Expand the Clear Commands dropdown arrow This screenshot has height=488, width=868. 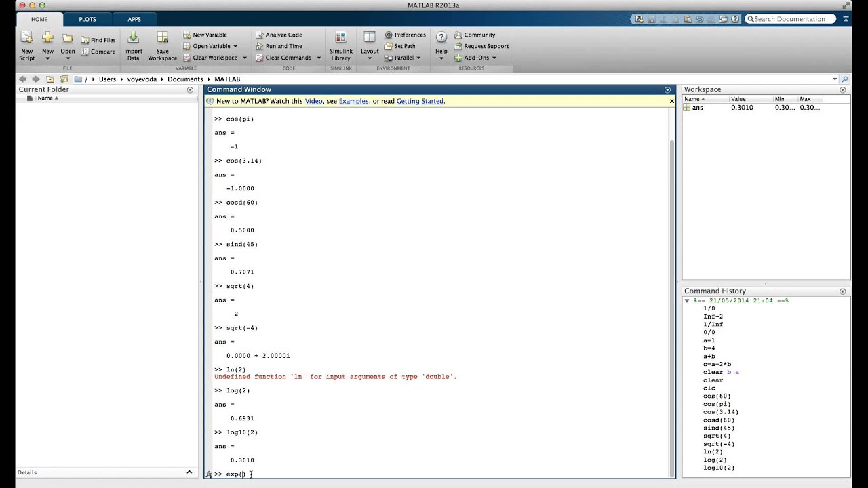(319, 58)
